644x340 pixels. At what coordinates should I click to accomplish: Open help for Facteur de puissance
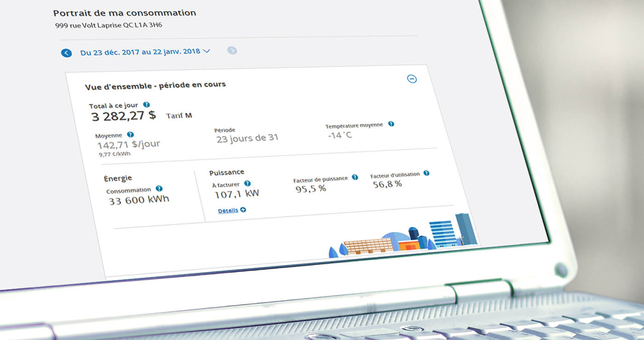(x=355, y=177)
